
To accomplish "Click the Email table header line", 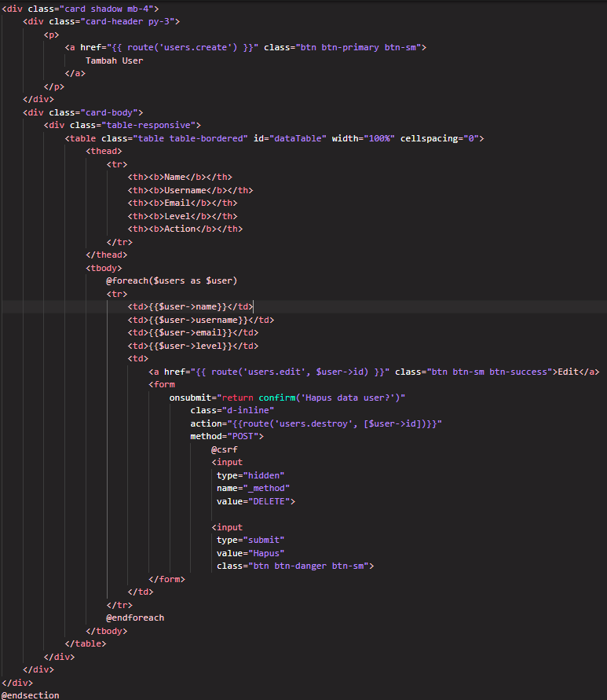I will (x=182, y=203).
